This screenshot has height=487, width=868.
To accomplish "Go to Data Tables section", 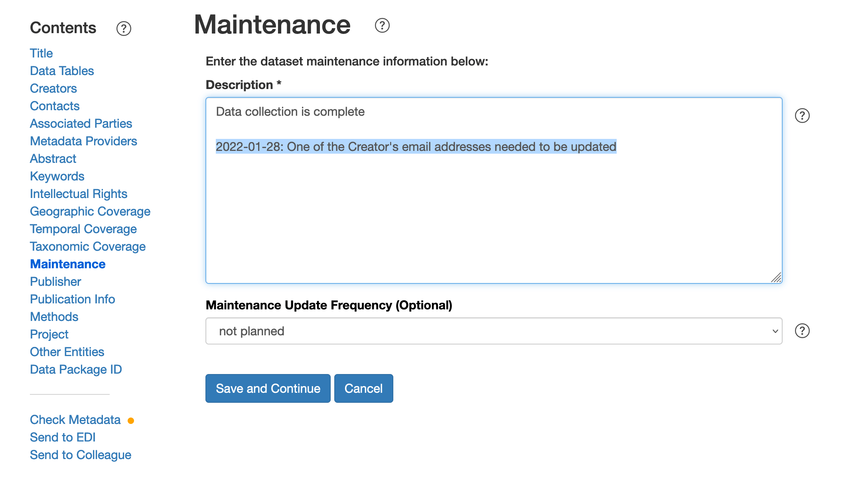I will click(x=62, y=71).
